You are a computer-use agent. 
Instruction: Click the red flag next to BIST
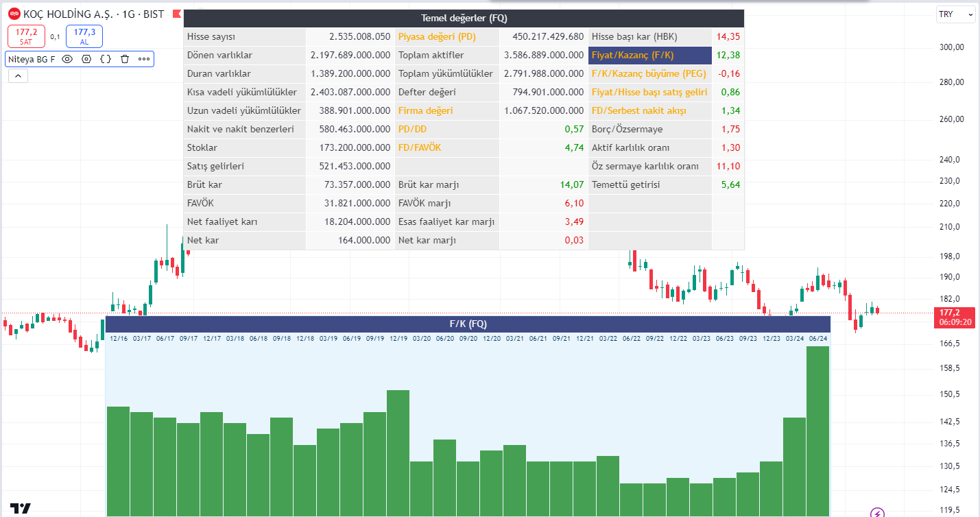tap(177, 14)
